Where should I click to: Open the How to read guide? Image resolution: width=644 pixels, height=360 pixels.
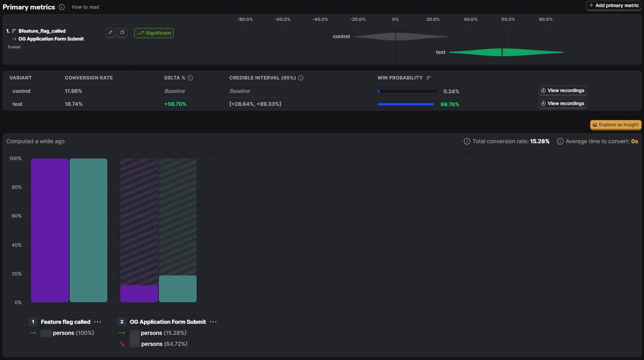click(85, 7)
